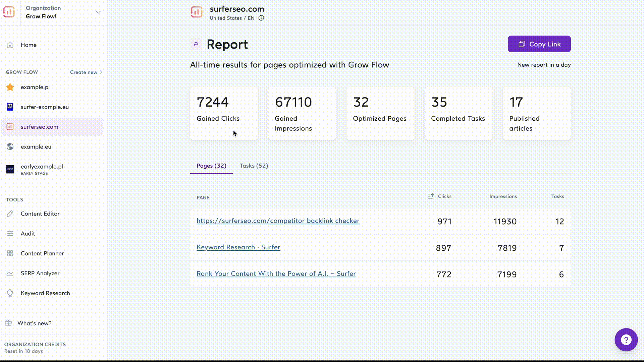Switch to Pages tab
Image resolution: width=644 pixels, height=362 pixels.
click(211, 165)
